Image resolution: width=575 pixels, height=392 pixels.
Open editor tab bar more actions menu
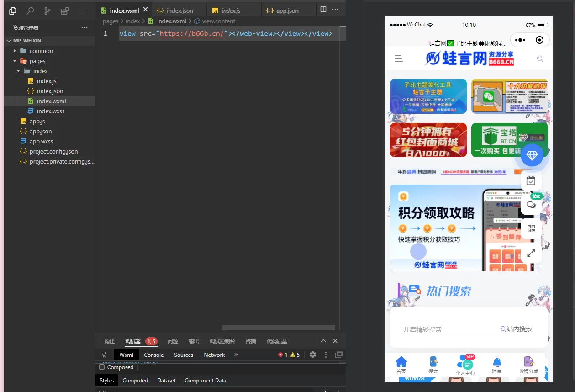click(335, 9)
